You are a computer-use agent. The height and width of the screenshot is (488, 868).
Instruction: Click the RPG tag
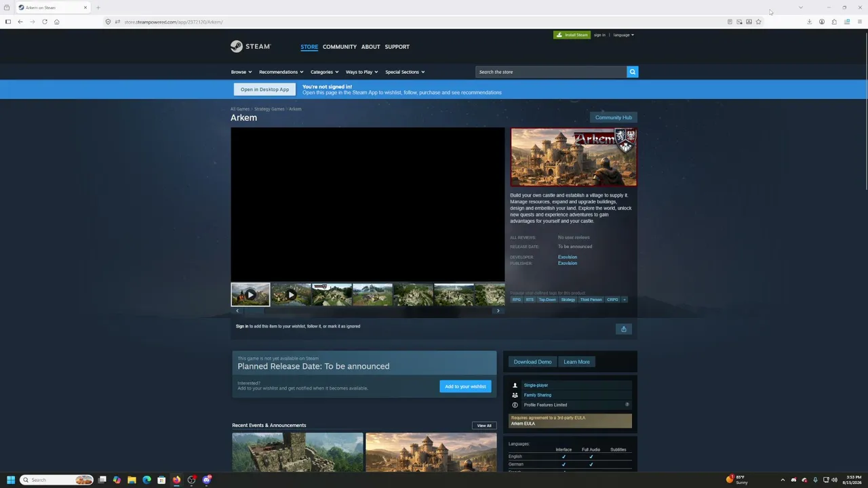pyautogui.click(x=517, y=300)
